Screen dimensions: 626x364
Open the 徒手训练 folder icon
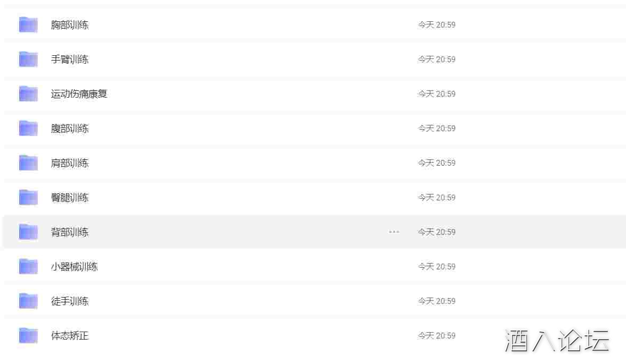coord(28,301)
